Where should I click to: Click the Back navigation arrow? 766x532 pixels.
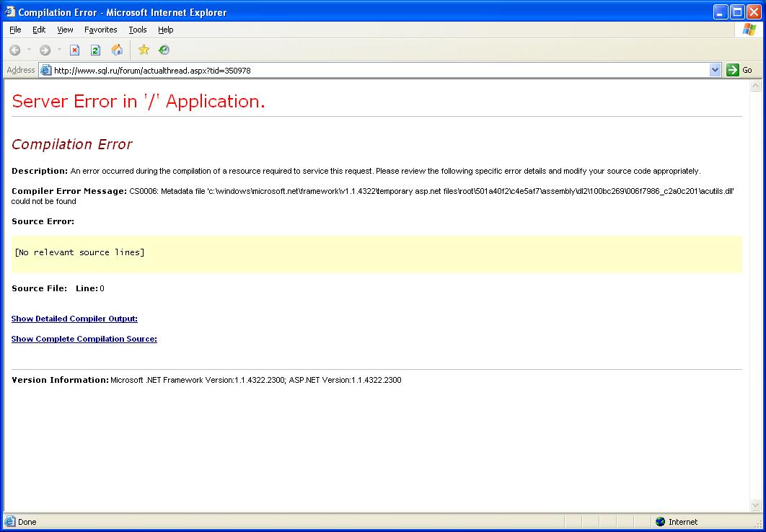coord(14,50)
